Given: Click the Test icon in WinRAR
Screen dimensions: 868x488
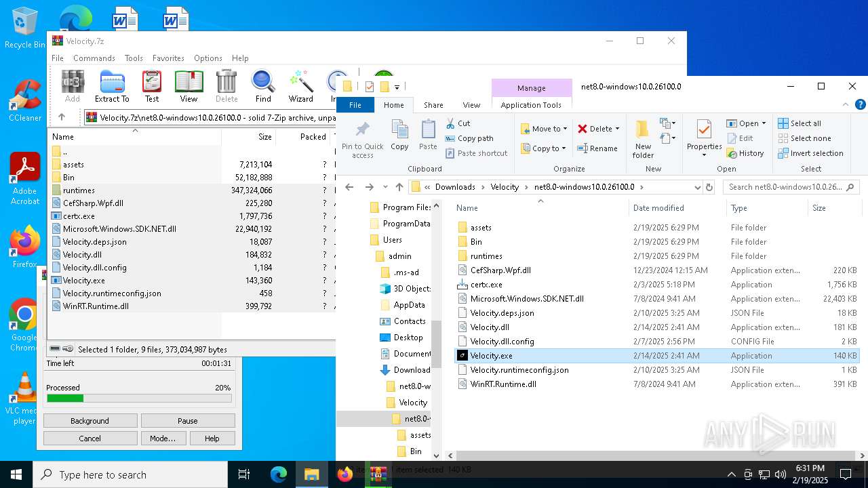Looking at the screenshot, I should (x=152, y=86).
